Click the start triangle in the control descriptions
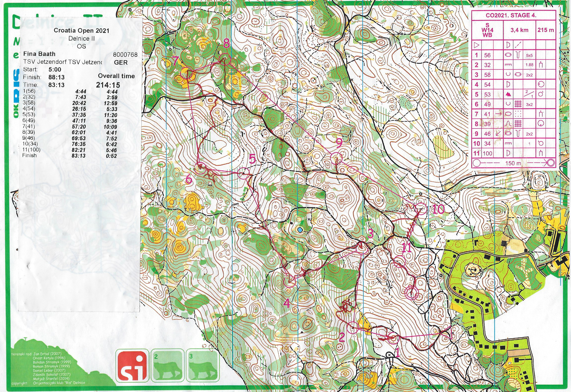This screenshot has width=571, height=392. (x=476, y=45)
